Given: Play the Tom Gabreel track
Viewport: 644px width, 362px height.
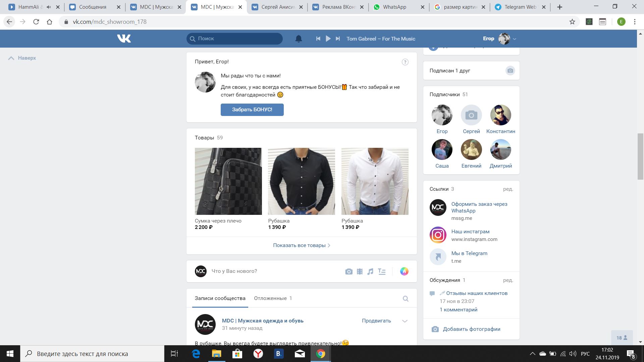Looking at the screenshot, I should coord(328,39).
